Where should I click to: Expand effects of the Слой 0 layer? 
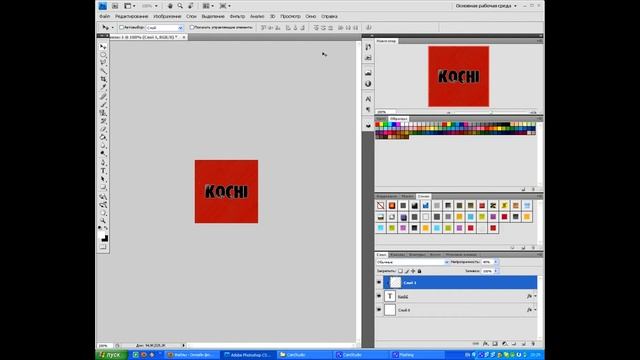pos(535,310)
